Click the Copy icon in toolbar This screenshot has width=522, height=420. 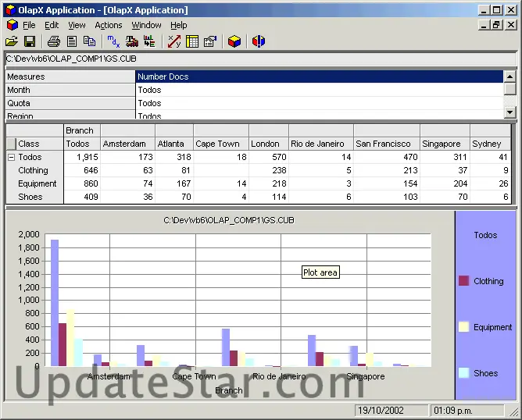point(90,41)
